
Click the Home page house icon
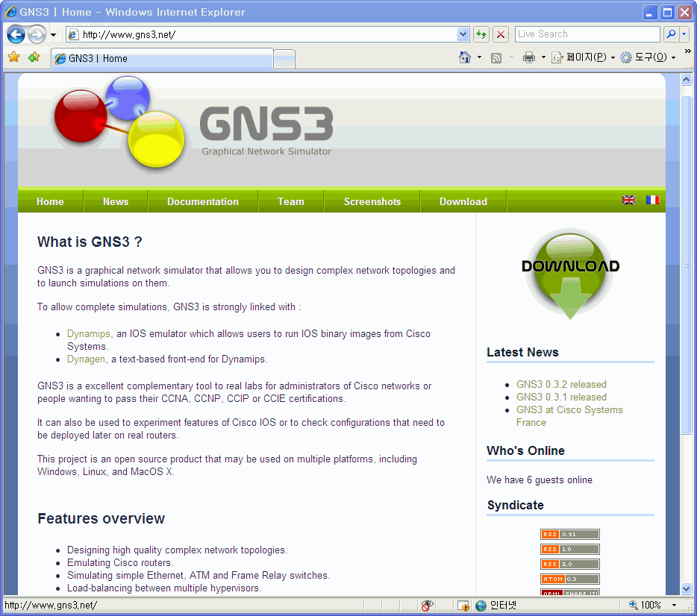point(465,57)
